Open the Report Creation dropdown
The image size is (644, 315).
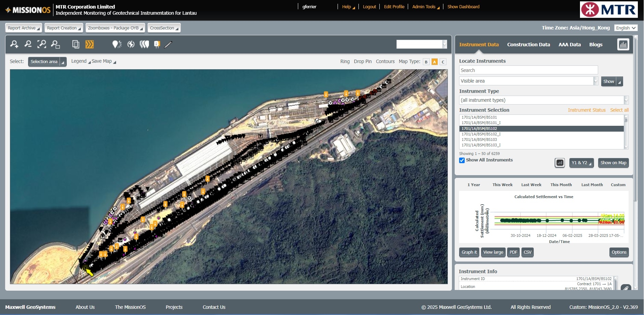64,28
